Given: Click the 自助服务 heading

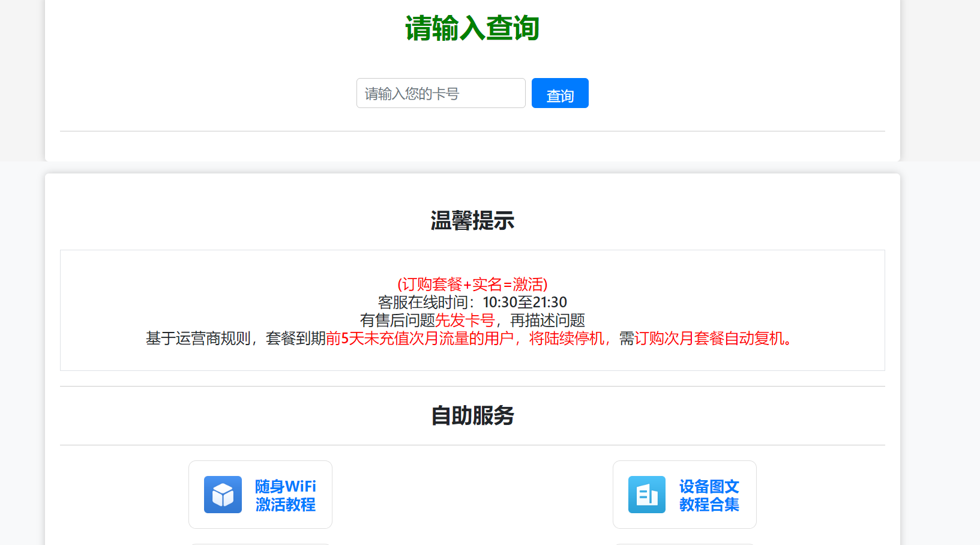Looking at the screenshot, I should tap(472, 415).
